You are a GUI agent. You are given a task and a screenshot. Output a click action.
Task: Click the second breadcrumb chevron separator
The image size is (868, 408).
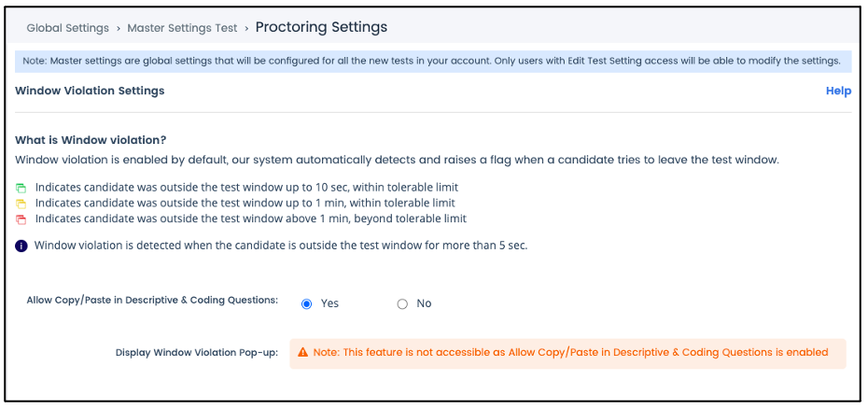point(246,28)
